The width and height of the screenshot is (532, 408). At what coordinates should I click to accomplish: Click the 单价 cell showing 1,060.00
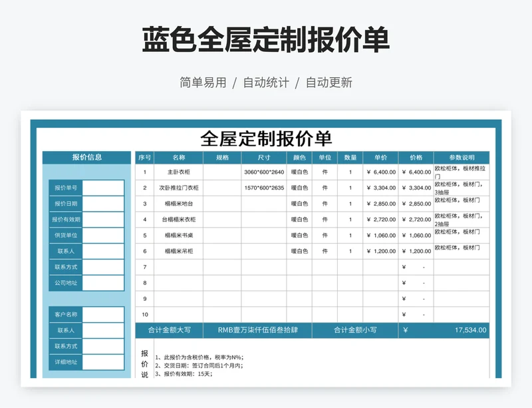(x=380, y=236)
